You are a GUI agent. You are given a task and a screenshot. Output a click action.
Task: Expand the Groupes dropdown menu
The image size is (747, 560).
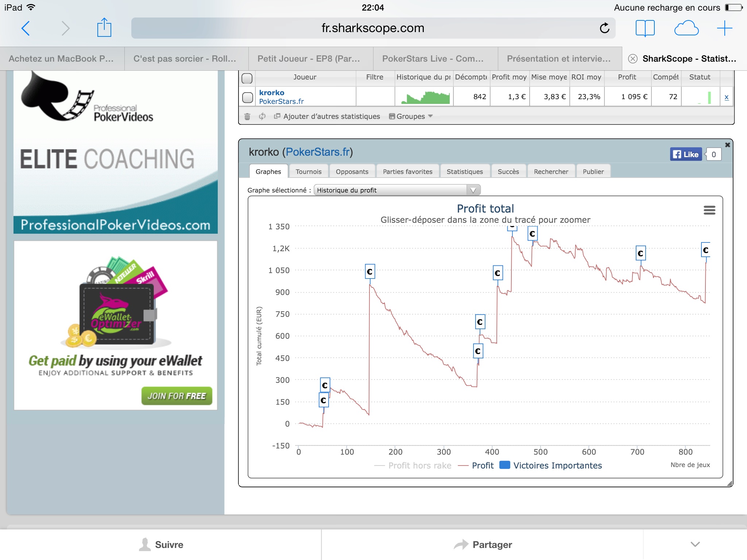point(411,116)
